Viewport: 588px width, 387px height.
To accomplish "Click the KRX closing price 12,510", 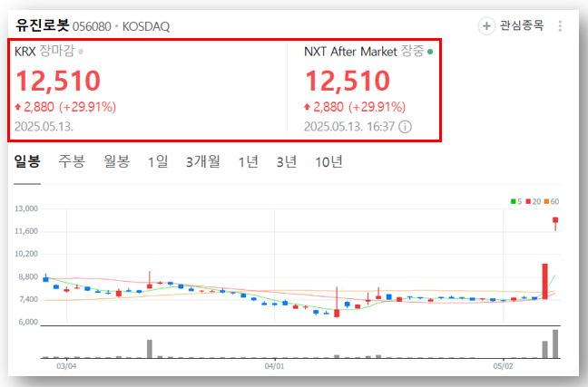I will [x=58, y=81].
